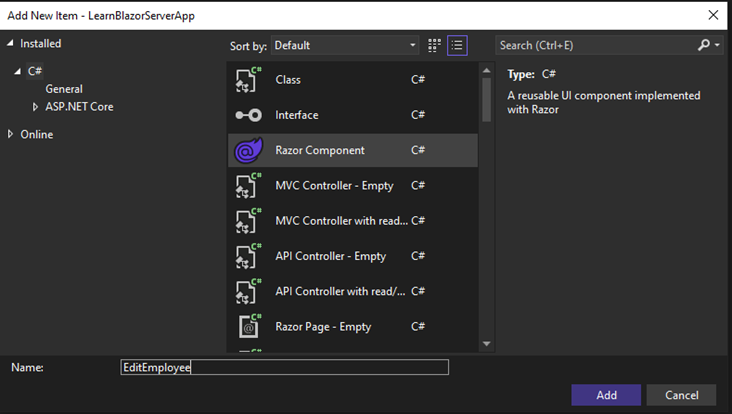Select the Interface template icon
This screenshot has width=732, height=414.
(248, 115)
